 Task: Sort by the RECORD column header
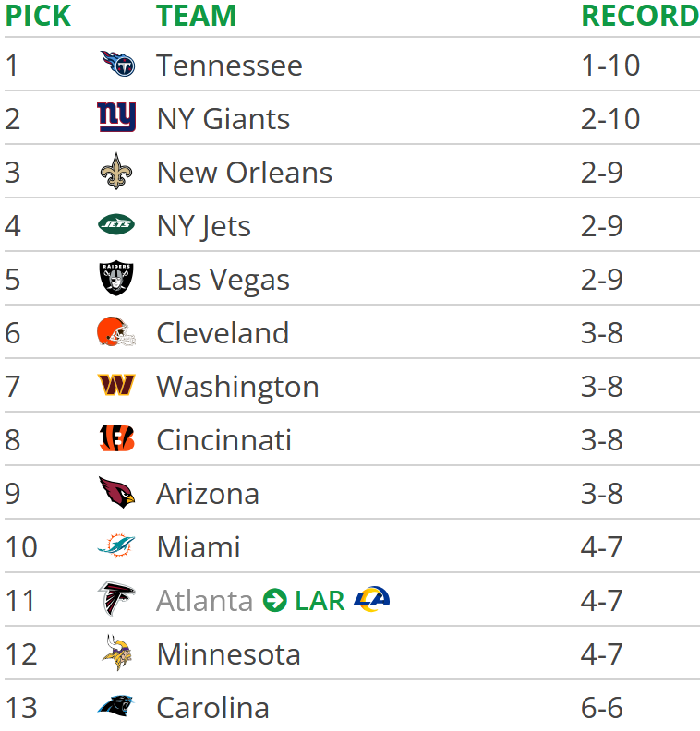coord(640,16)
